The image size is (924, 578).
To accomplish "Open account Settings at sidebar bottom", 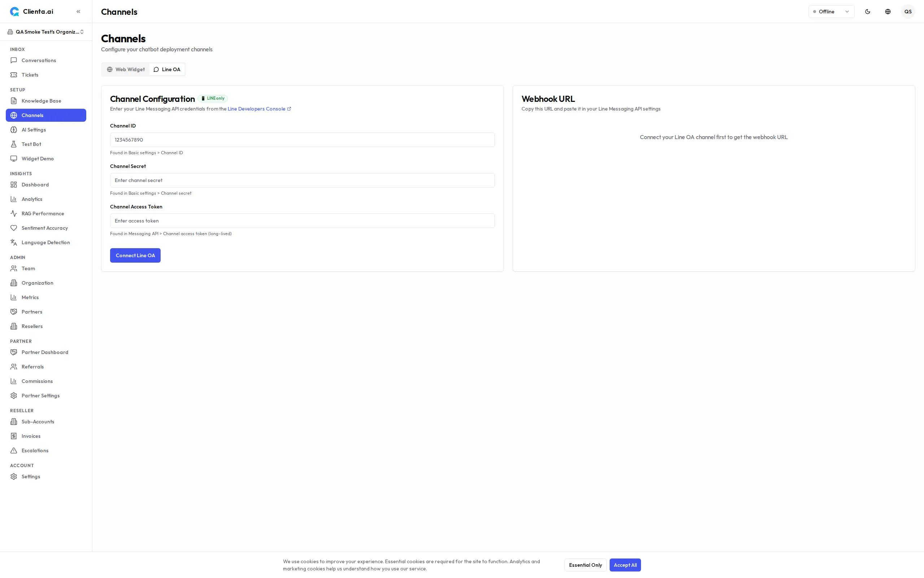I will (x=46, y=477).
